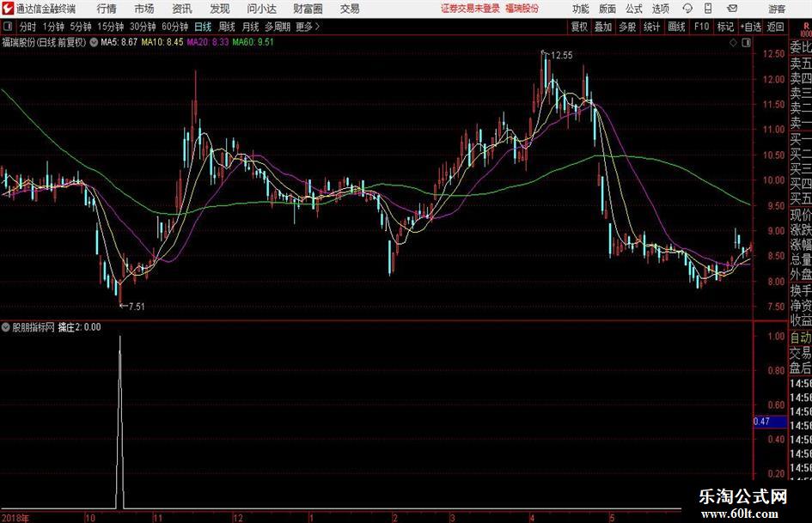The width and height of the screenshot is (812, 523).
Task: Open the circle dropdown next to 福瑞股份(日线 前复权)
Action: click(x=94, y=42)
